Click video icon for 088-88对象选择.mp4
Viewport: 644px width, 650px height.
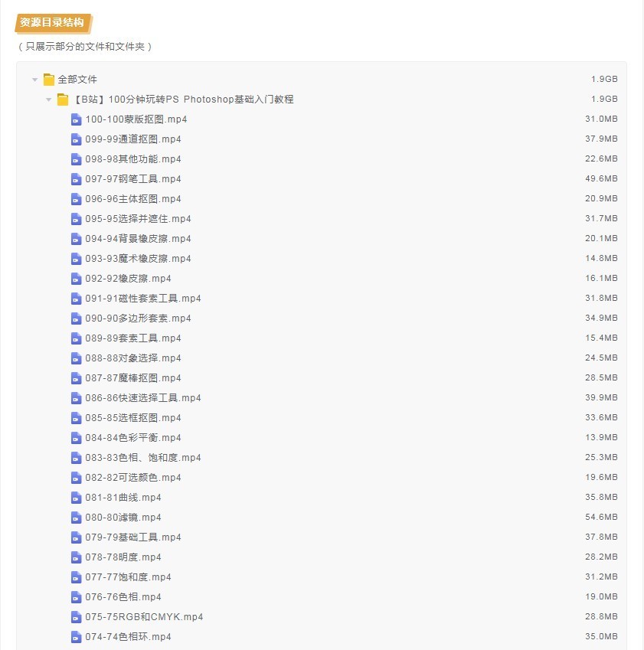coord(77,358)
